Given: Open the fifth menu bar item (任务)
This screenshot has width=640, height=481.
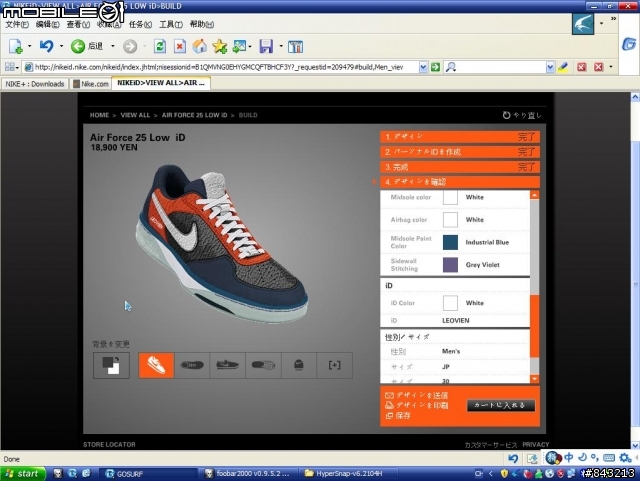Looking at the screenshot, I should point(140,24).
